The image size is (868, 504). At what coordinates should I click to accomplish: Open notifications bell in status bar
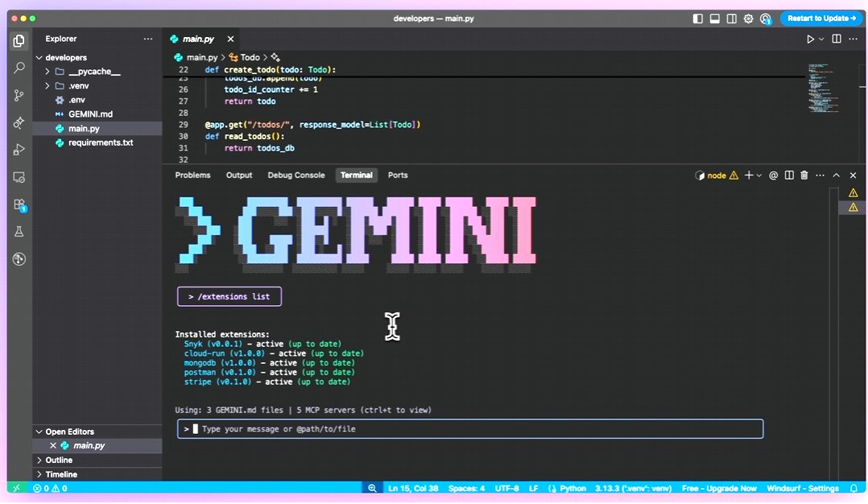(854, 489)
